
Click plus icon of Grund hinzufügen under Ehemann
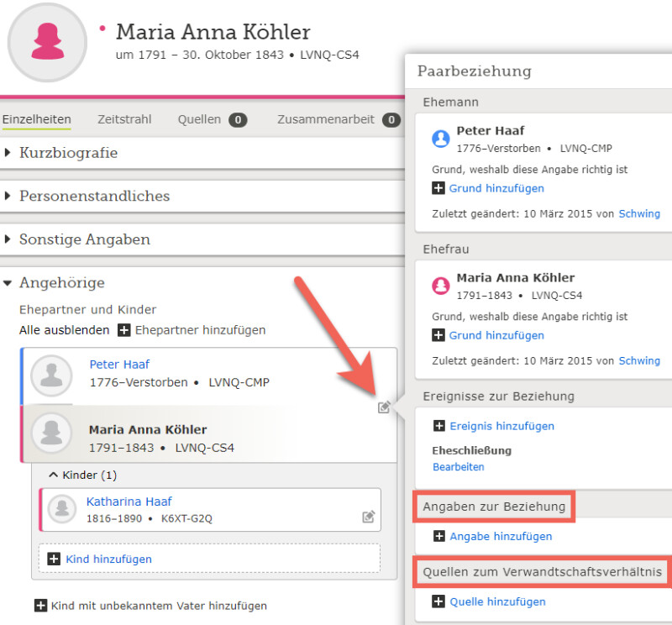tap(438, 188)
